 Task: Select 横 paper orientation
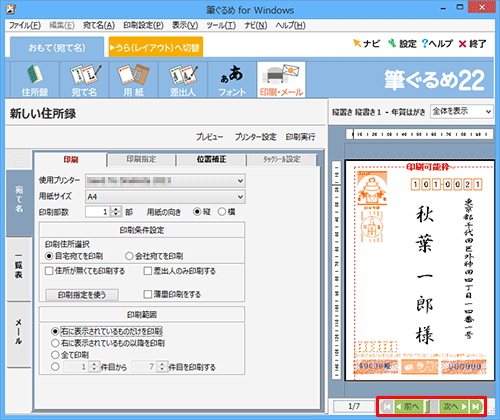tap(227, 212)
